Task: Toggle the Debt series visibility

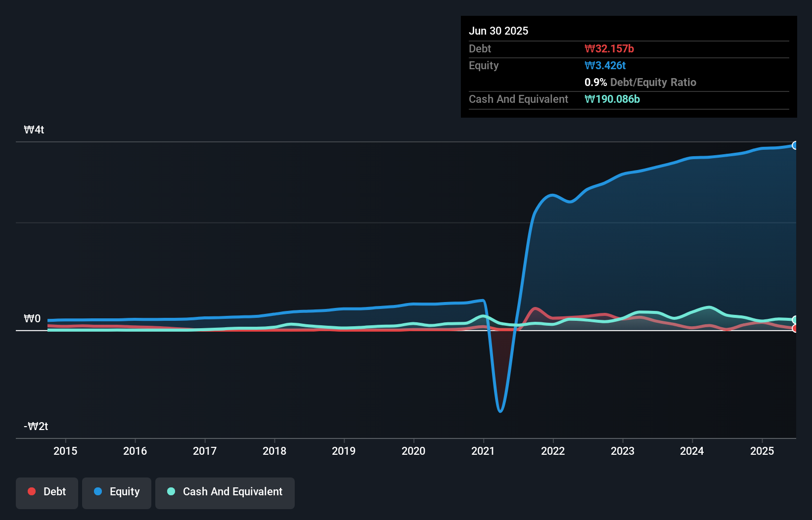Action: pos(47,491)
